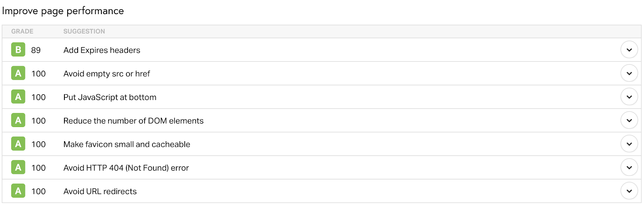Click the A grade badge for Put JavaScript at bottom
Viewport: 644px width, 213px height.
pyautogui.click(x=18, y=97)
